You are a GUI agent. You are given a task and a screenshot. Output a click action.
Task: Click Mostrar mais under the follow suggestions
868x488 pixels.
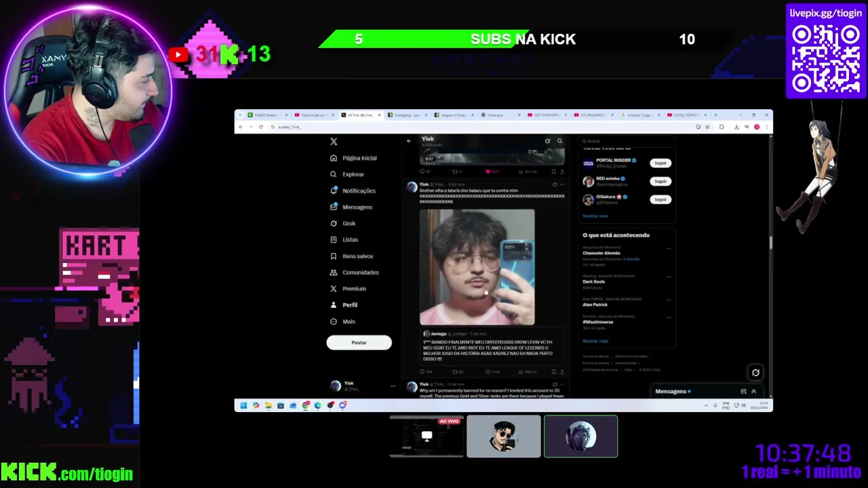tap(595, 216)
